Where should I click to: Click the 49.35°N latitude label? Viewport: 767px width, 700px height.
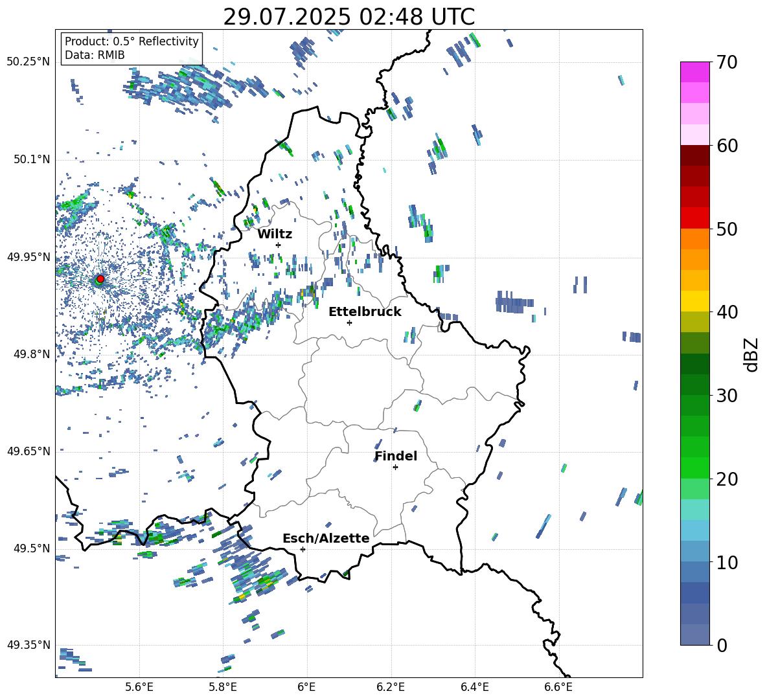coord(29,645)
